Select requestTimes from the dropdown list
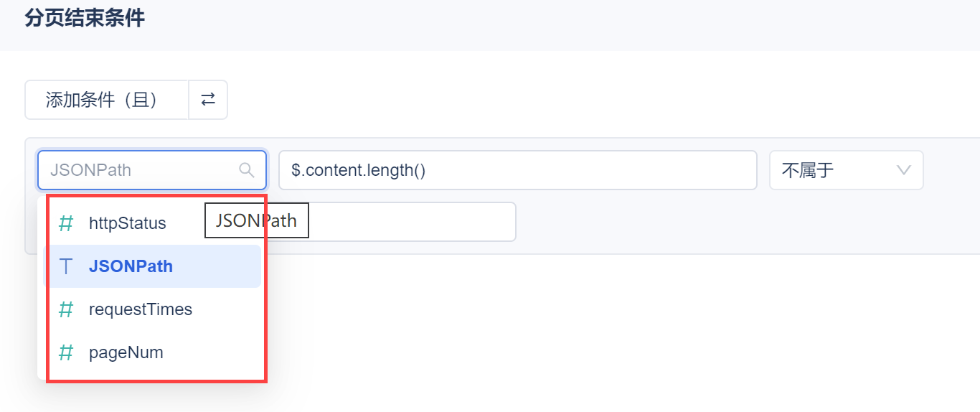 coord(140,309)
